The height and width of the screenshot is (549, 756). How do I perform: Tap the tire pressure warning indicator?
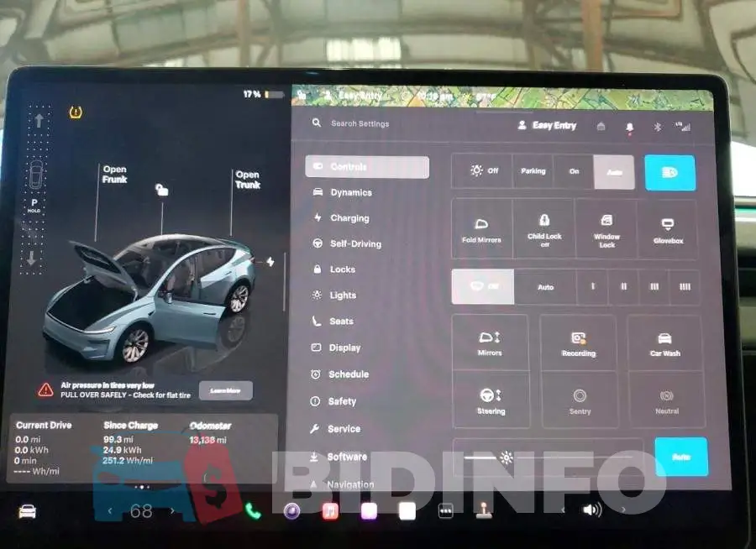pyautogui.click(x=76, y=112)
